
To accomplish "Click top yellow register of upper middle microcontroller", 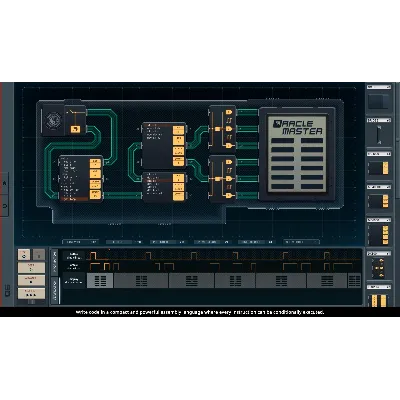I will pos(178,130).
